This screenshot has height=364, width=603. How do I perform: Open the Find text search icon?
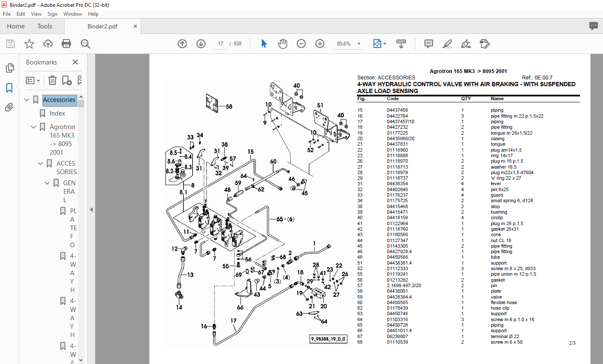click(85, 44)
